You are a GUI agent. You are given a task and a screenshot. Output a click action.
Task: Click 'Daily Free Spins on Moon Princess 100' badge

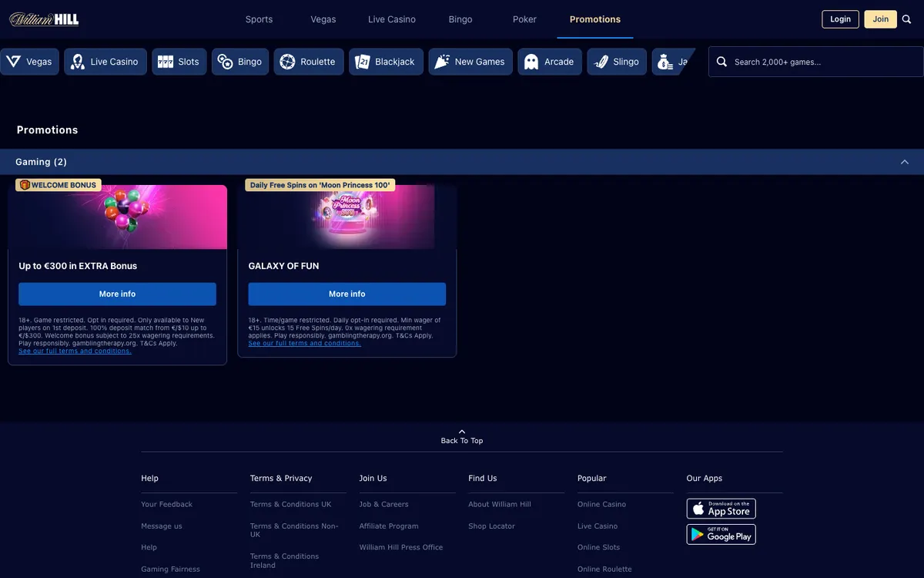coord(320,185)
